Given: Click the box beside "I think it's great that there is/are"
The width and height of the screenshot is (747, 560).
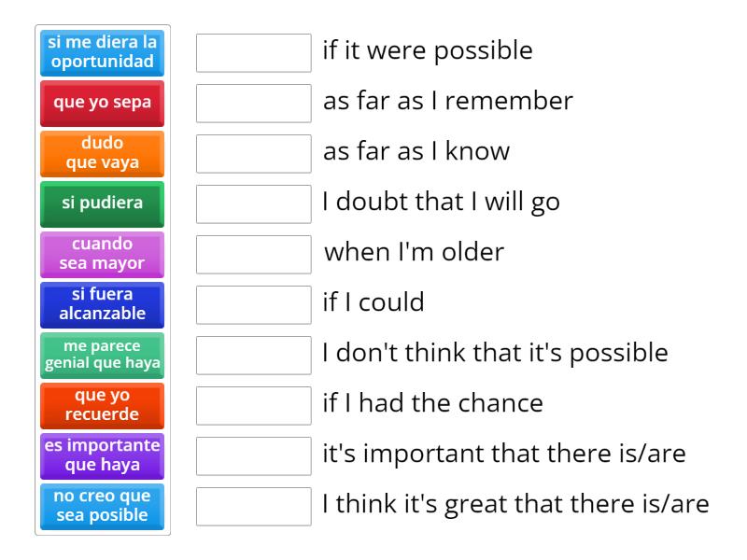Looking at the screenshot, I should (253, 506).
